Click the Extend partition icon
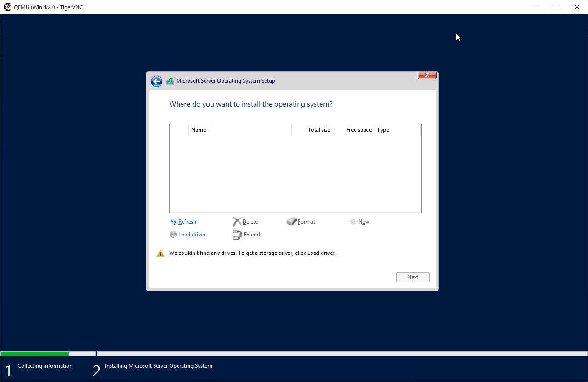The height and width of the screenshot is (382, 588). (x=237, y=235)
